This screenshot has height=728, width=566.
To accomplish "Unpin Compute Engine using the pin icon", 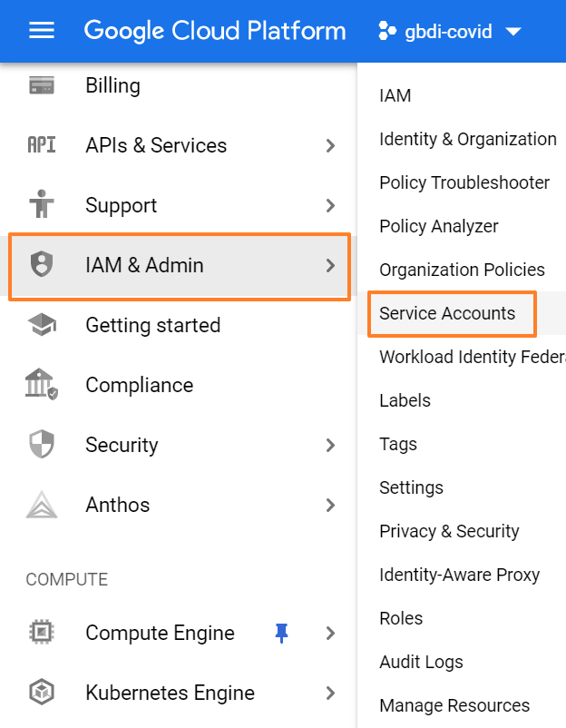I will click(x=281, y=633).
